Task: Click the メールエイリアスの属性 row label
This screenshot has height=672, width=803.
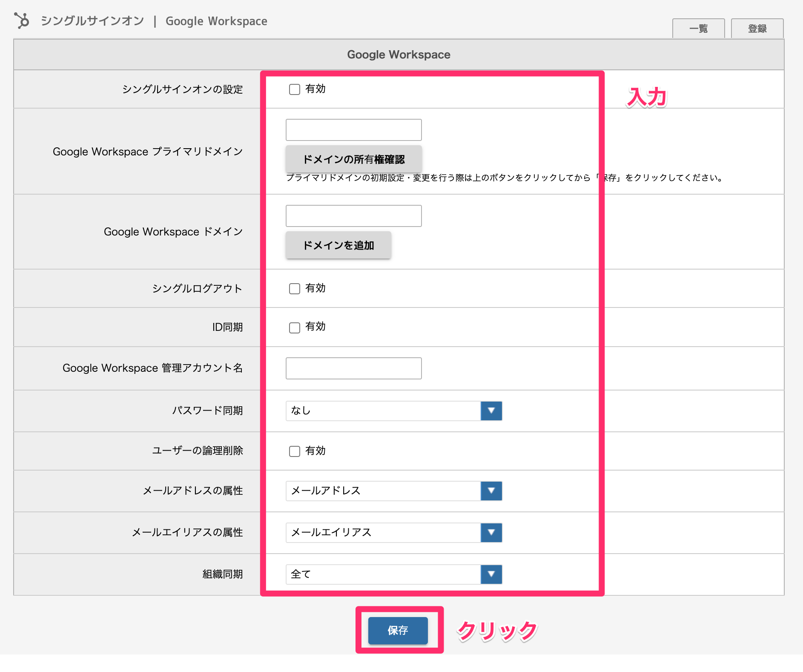Action: tap(187, 533)
